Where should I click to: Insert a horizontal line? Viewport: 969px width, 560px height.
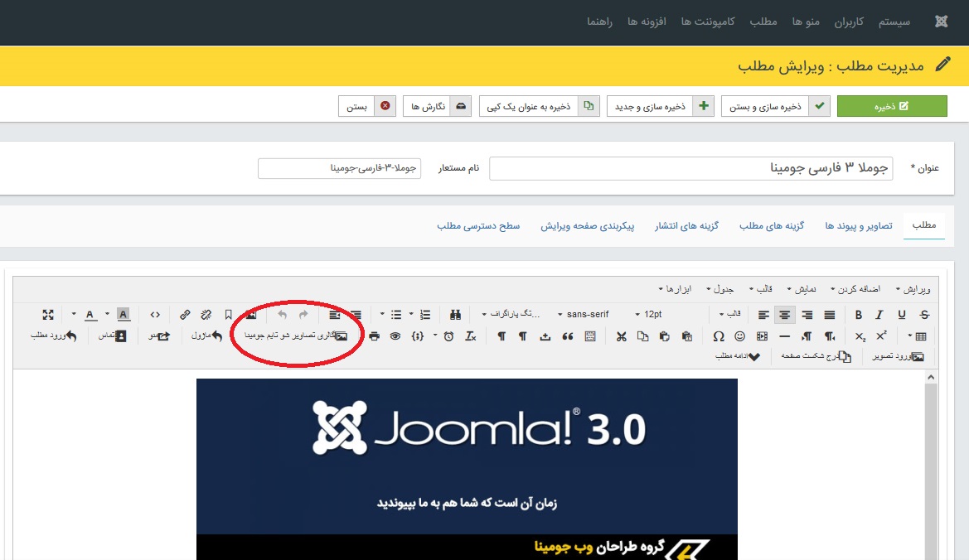pyautogui.click(x=784, y=336)
